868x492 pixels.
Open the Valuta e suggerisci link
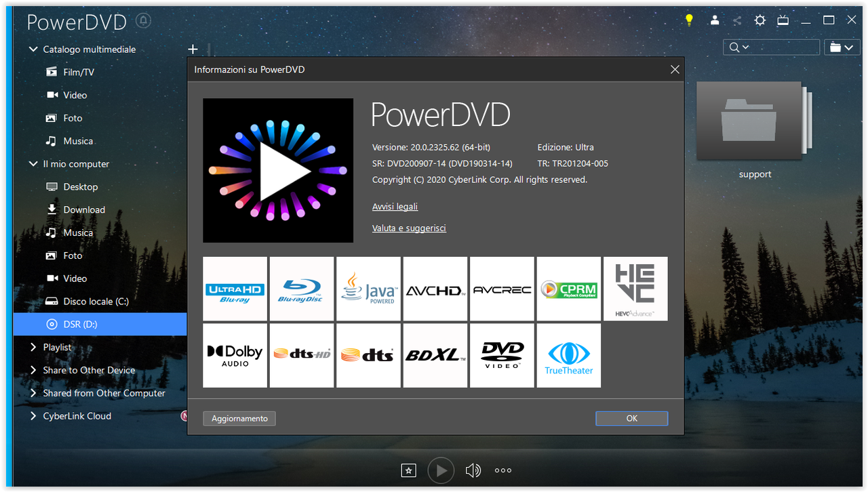coord(409,228)
